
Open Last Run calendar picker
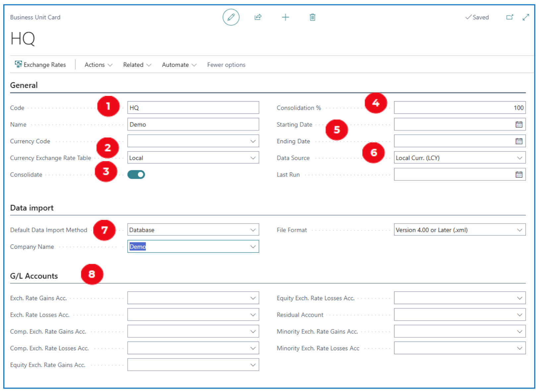(x=519, y=174)
